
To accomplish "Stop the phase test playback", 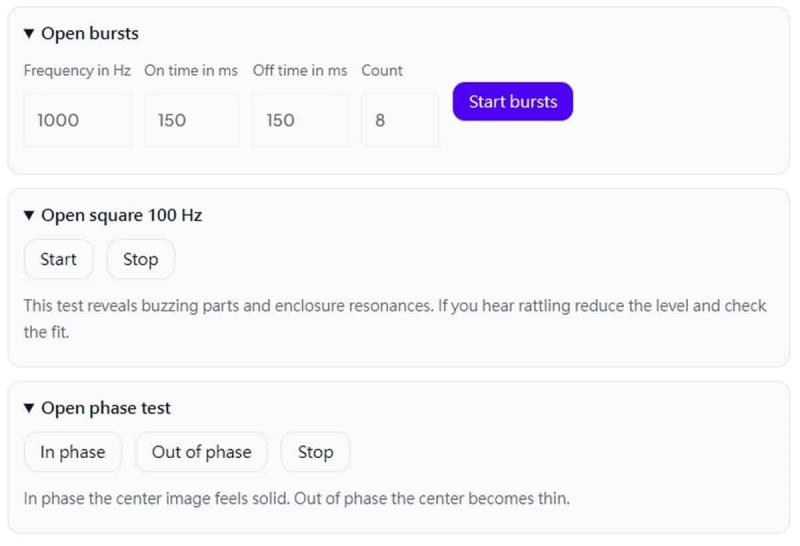I will [315, 452].
